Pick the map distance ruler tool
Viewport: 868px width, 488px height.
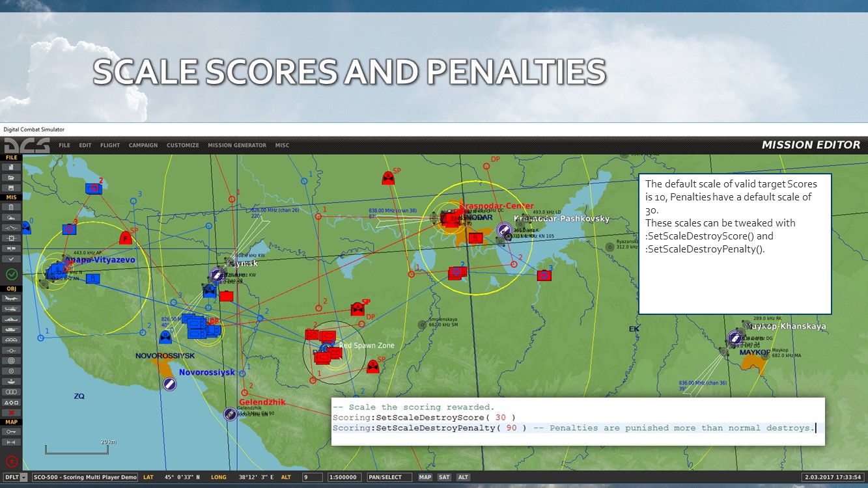coord(11,442)
